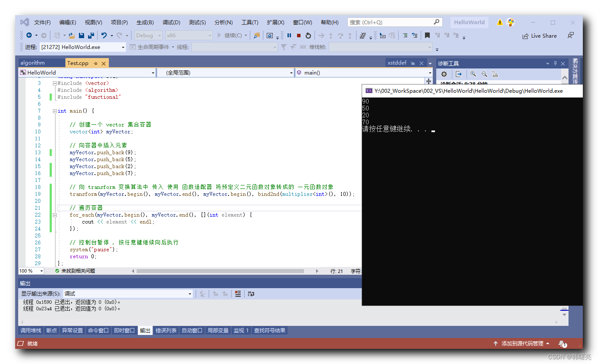Open the 帮助(H) menu
The height and width of the screenshot is (364, 598).
[x=330, y=23]
